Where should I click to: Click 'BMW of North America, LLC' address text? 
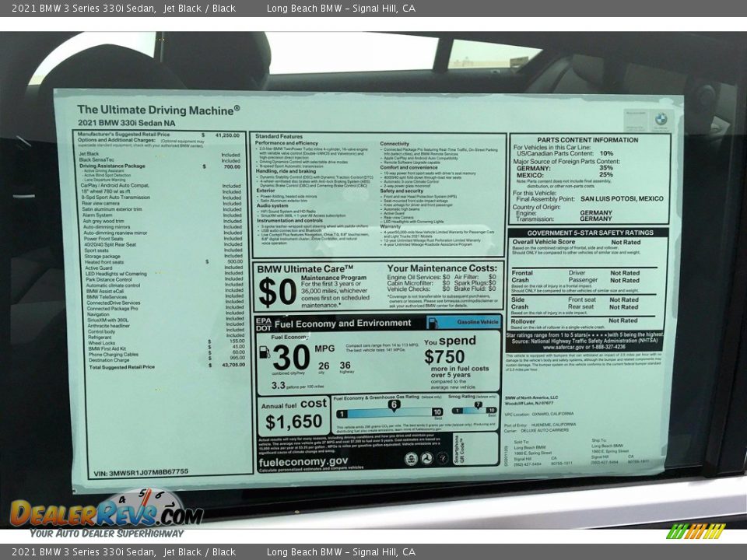531,397
